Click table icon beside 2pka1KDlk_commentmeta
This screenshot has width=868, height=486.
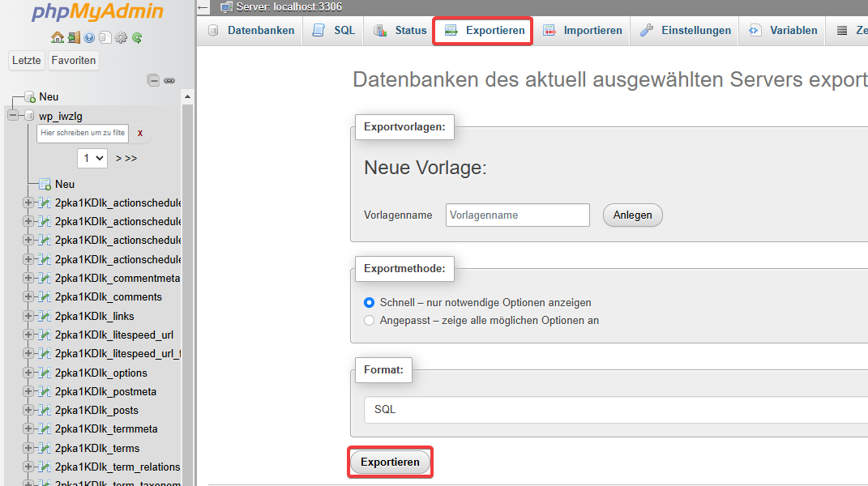[45, 278]
